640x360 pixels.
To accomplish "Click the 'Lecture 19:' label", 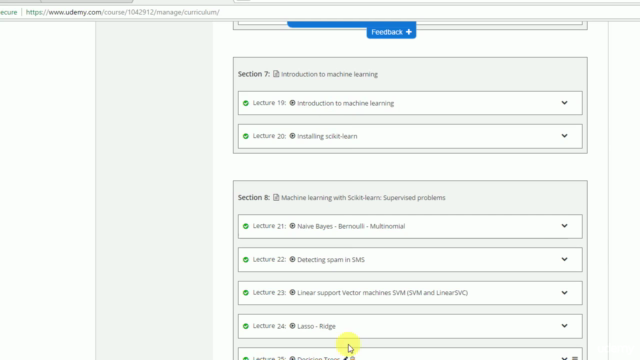I will (269, 103).
